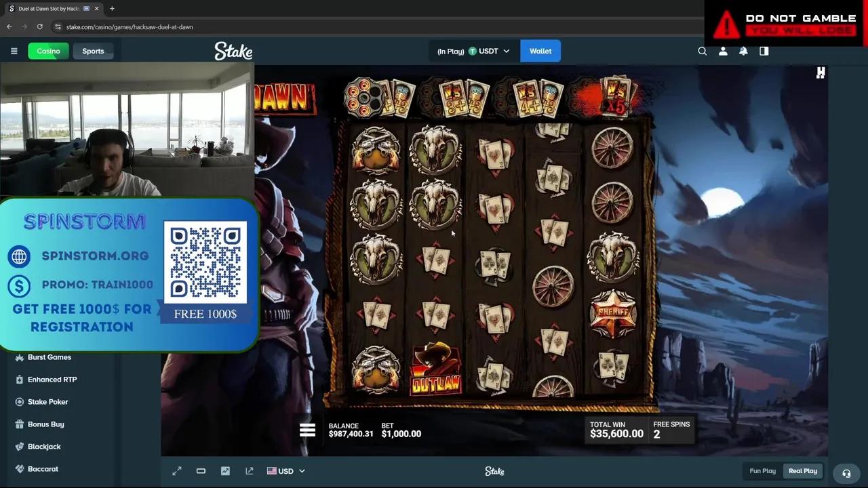
Task: Open the Wallet
Action: click(540, 51)
